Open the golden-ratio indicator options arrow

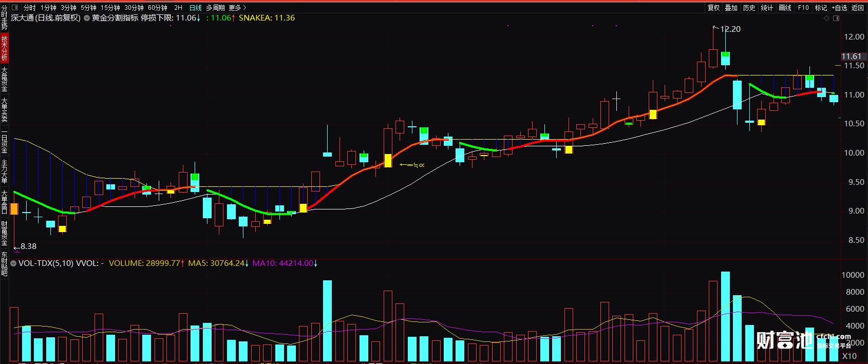click(x=86, y=18)
